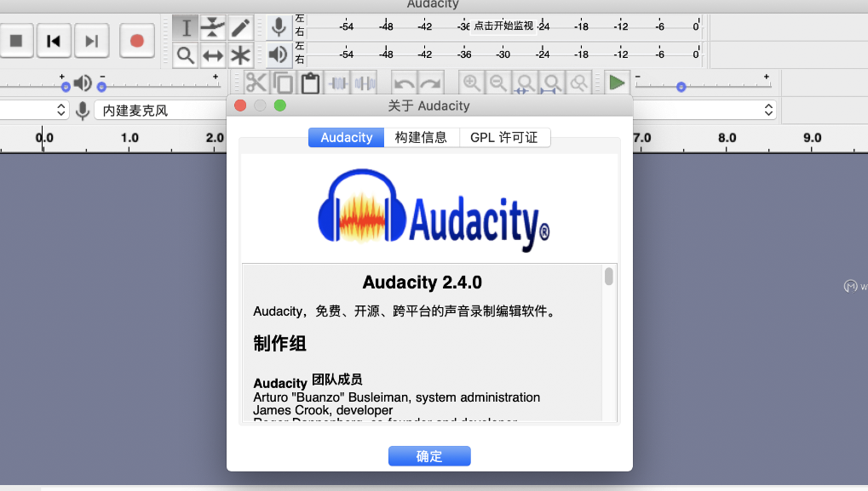Close the 关于 Audacity dialog

click(240, 105)
